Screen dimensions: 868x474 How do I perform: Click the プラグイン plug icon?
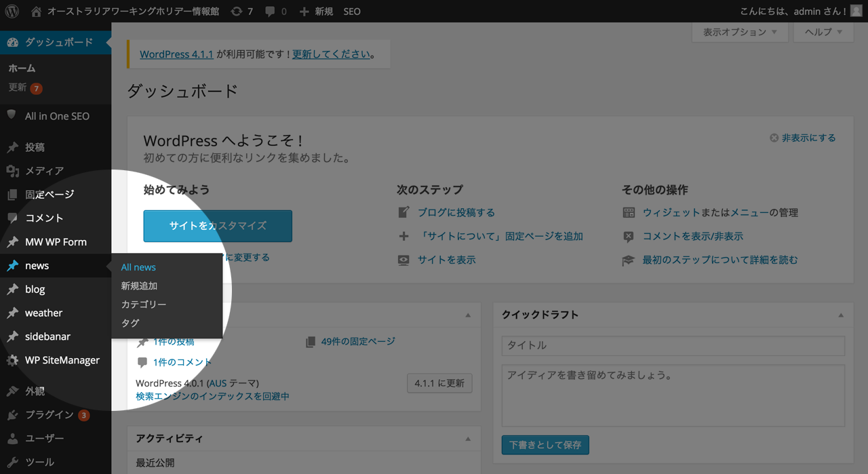[12, 415]
